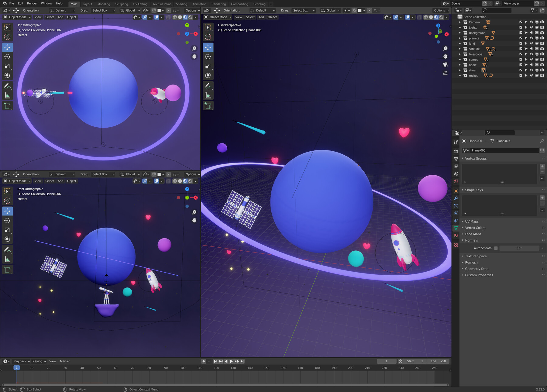
Task: Open the Modifier Properties wrench tab
Action: click(456, 198)
